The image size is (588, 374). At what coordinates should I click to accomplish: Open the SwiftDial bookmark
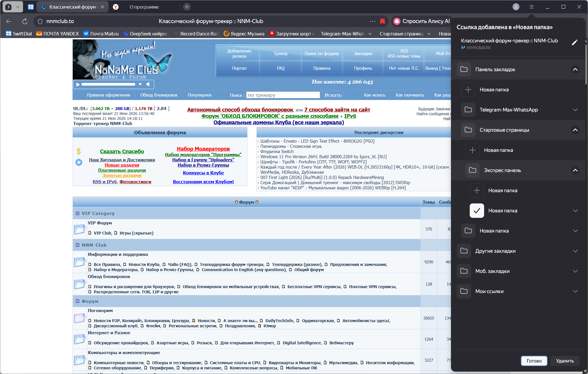coord(19,34)
